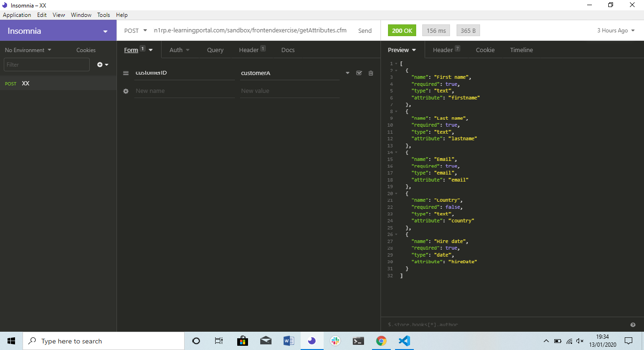Open the Form body type dropdown
The height and width of the screenshot is (350, 644).
click(139, 50)
